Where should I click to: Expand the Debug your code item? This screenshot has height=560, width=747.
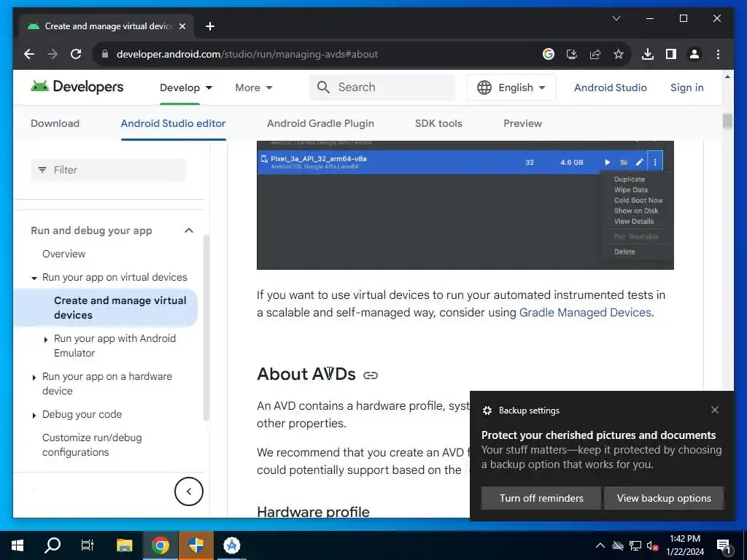point(34,416)
